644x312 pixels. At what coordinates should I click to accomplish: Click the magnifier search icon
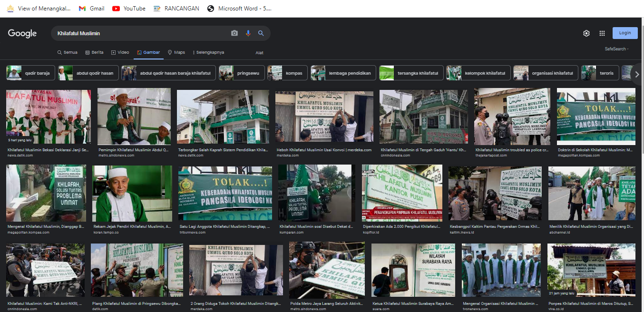[x=261, y=33]
